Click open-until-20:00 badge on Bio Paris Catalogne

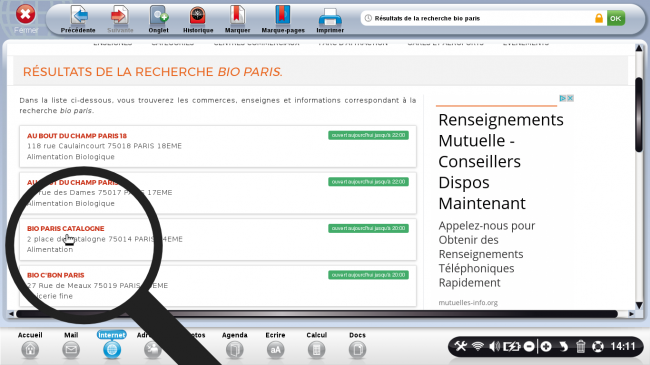point(368,228)
